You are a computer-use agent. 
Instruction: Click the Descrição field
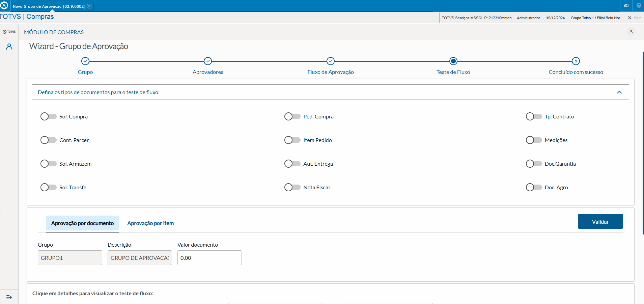click(x=140, y=258)
